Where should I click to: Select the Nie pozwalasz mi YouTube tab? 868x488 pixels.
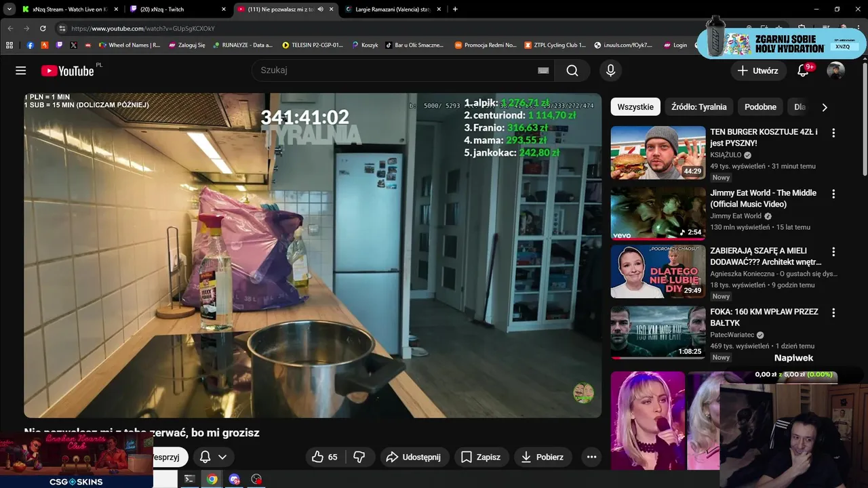tap(285, 9)
